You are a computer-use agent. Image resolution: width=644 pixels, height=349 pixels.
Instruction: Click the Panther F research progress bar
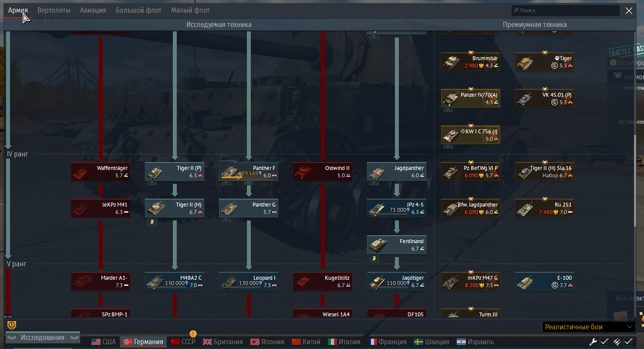pyautogui.click(x=232, y=177)
